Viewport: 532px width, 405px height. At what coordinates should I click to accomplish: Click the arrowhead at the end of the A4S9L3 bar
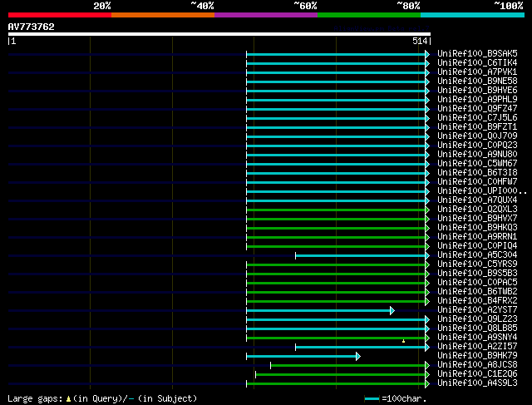pos(427,383)
